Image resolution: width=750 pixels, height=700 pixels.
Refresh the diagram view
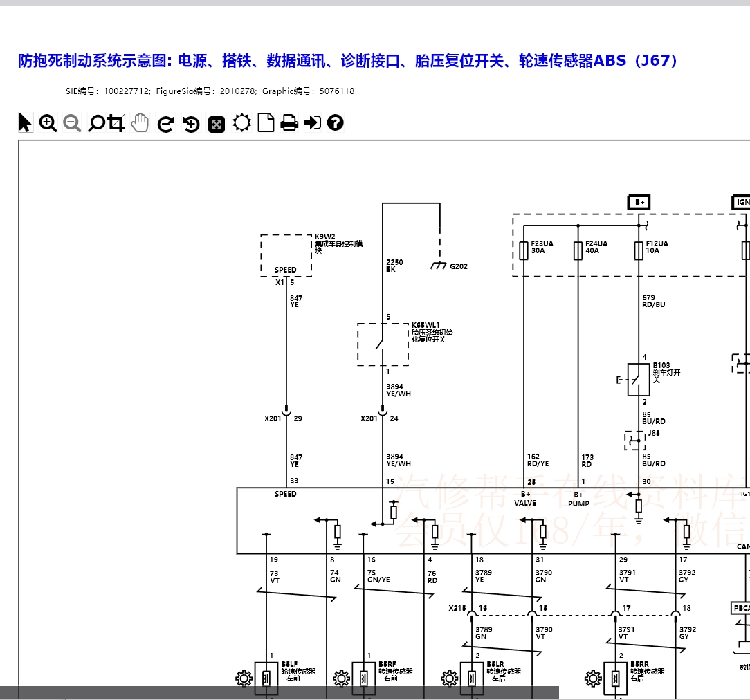click(x=165, y=122)
